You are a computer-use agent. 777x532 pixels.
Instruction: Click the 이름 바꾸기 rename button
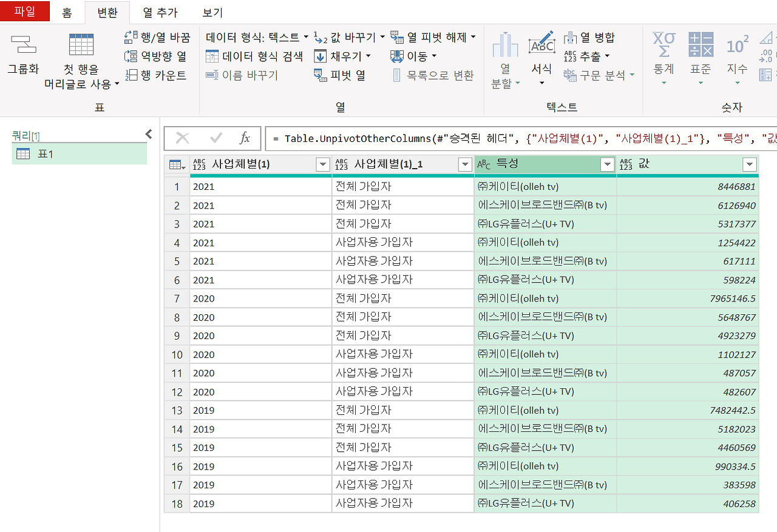coord(242,75)
